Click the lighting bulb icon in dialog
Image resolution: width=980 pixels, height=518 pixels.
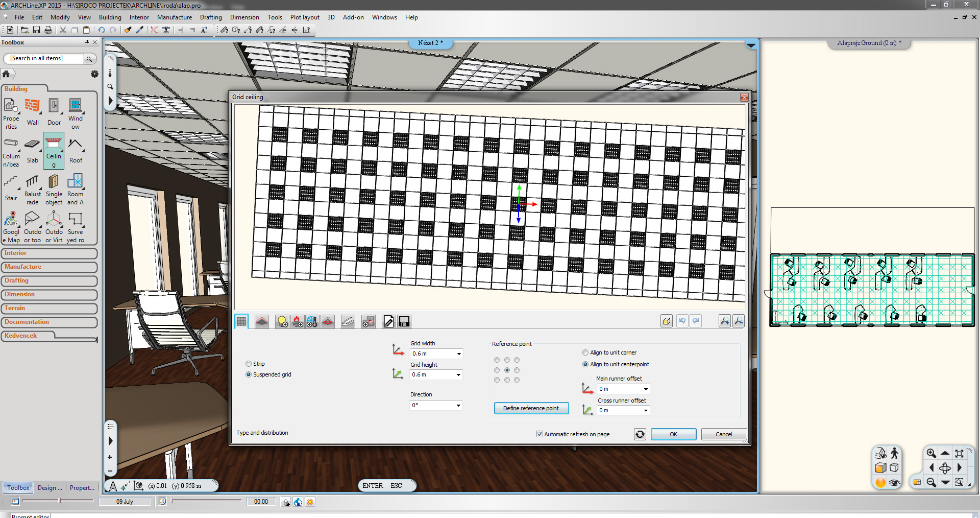click(x=282, y=321)
